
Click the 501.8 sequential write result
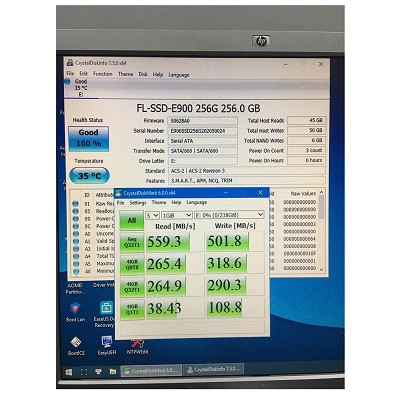point(235,241)
